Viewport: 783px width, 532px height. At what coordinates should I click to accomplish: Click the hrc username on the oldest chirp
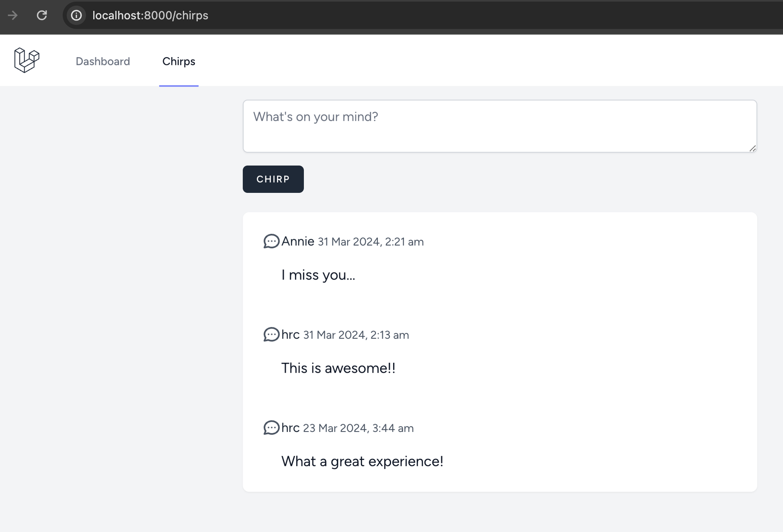pyautogui.click(x=291, y=427)
